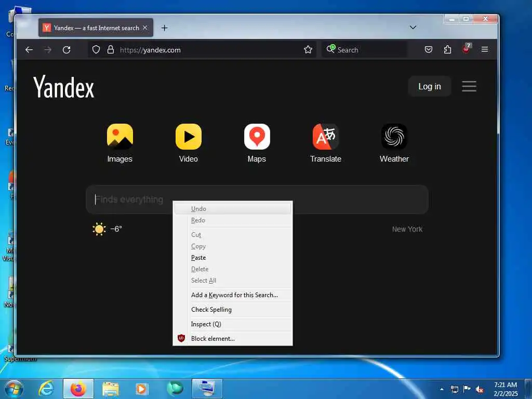Choose Undo in context menu
The width and height of the screenshot is (532, 399).
(x=233, y=209)
